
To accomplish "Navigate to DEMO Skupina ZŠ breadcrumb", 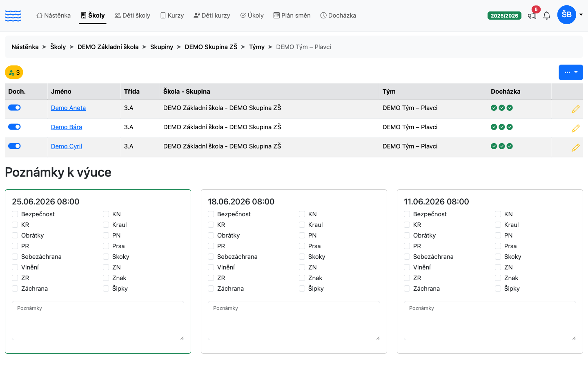I will [211, 47].
